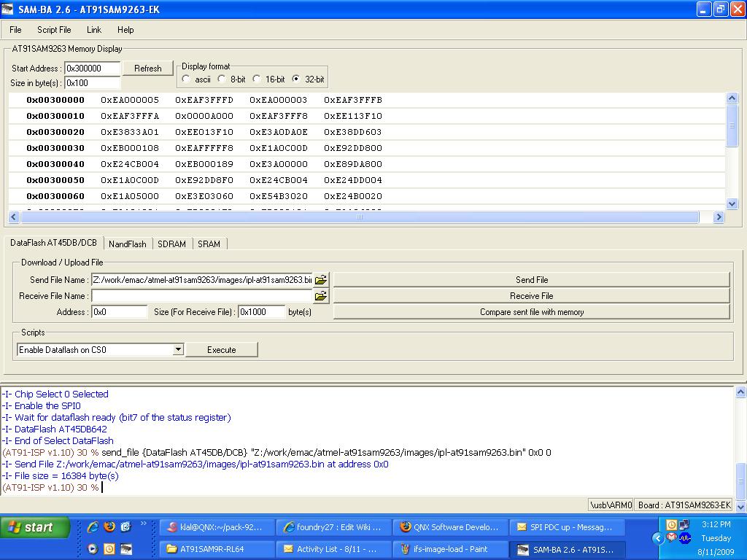Open the Script File menu

[54, 30]
